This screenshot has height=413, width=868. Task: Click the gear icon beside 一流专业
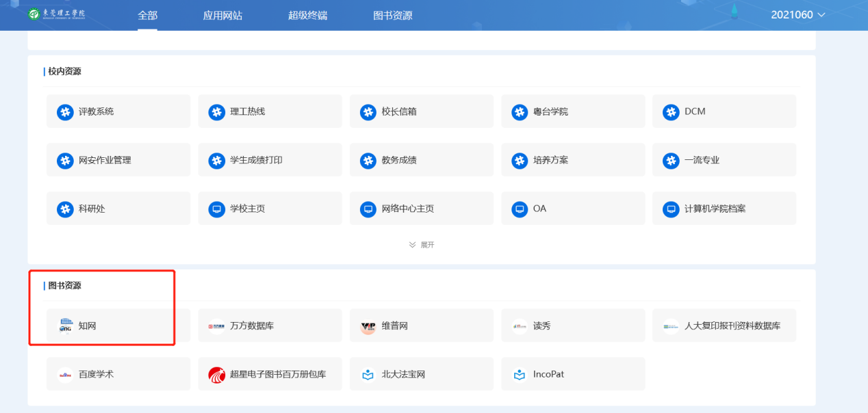pyautogui.click(x=671, y=160)
